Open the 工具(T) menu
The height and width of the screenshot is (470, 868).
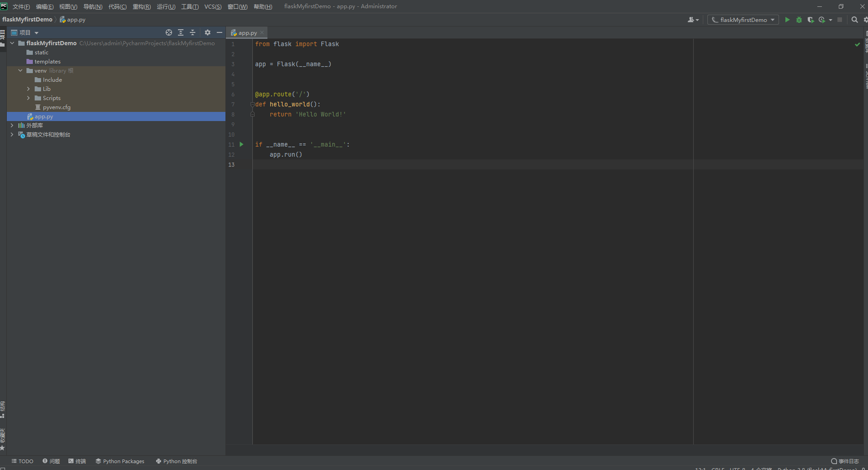click(x=190, y=6)
